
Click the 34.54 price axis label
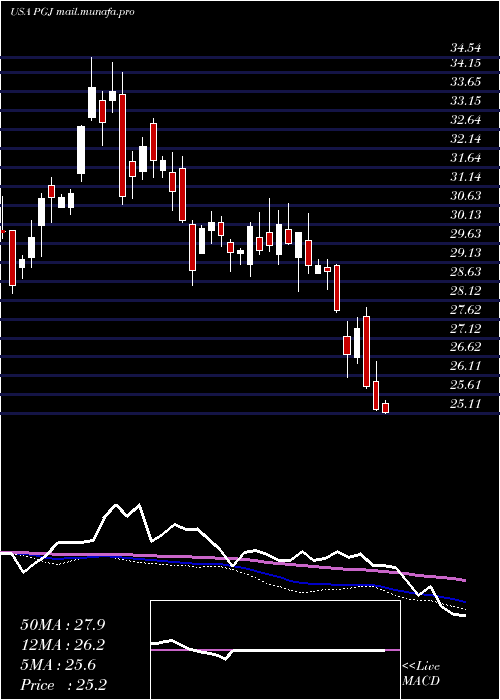pos(465,48)
